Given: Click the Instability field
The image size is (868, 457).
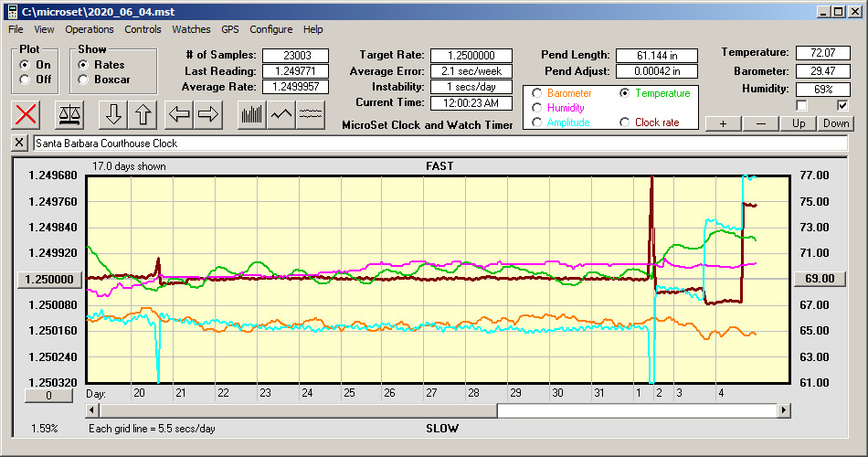Looking at the screenshot, I should coord(471,87).
